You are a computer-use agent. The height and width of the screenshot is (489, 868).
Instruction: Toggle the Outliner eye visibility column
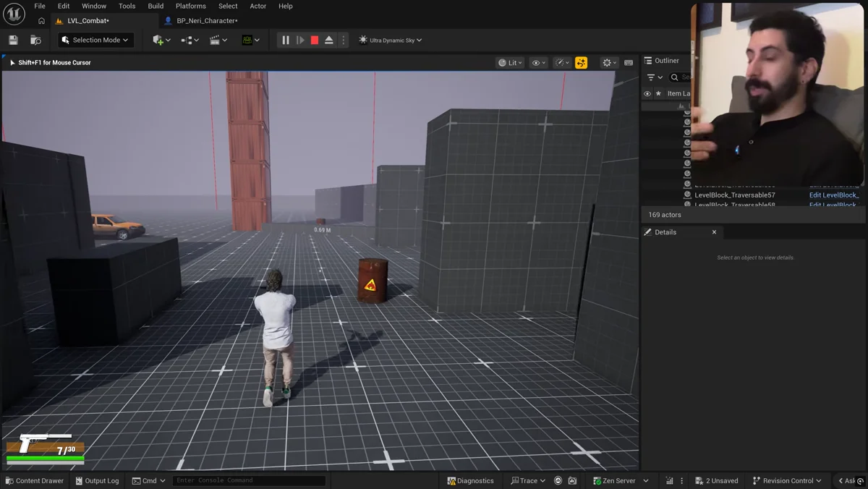[x=647, y=93]
